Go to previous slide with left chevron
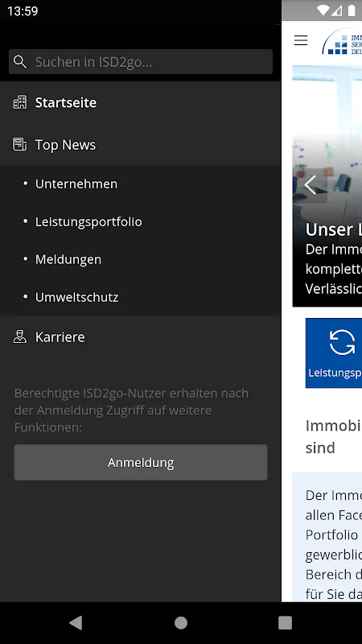The height and width of the screenshot is (644, 362). [311, 185]
